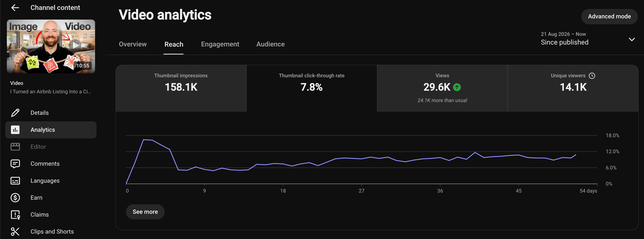Click the '54 days' x-axis label

click(588, 191)
